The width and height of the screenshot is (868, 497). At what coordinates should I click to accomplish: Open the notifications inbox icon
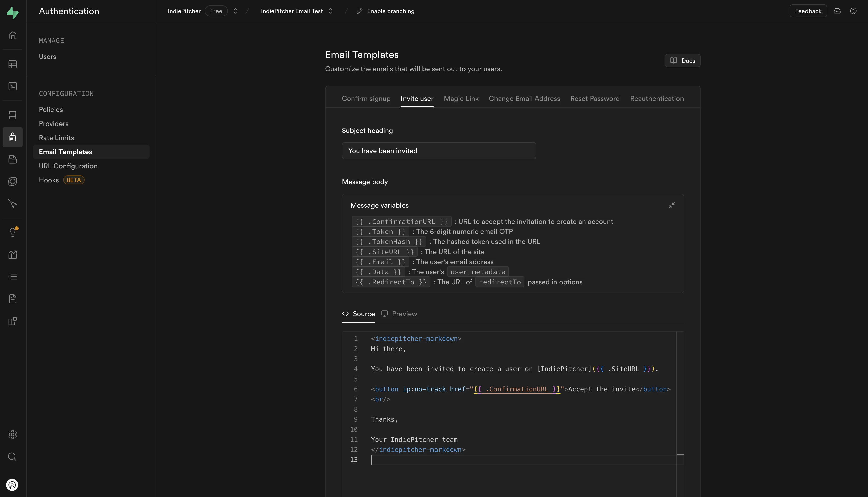click(837, 11)
